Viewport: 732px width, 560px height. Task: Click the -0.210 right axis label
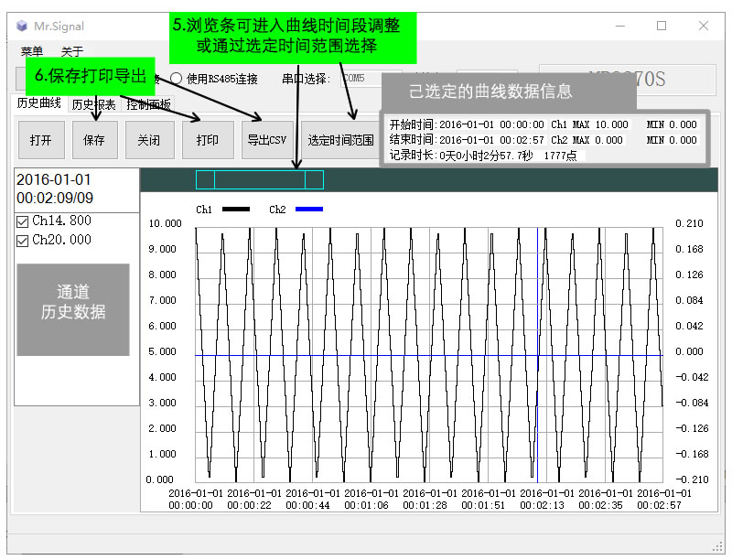click(x=692, y=479)
